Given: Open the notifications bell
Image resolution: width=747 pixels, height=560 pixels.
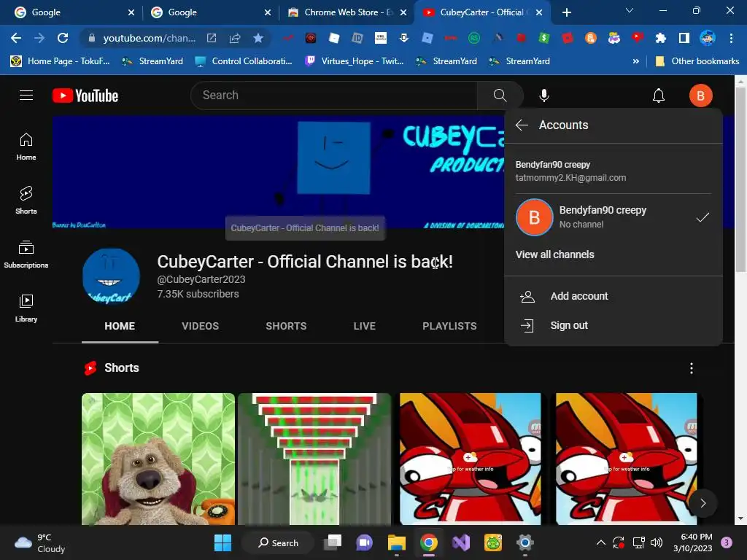Looking at the screenshot, I should pyautogui.click(x=659, y=96).
